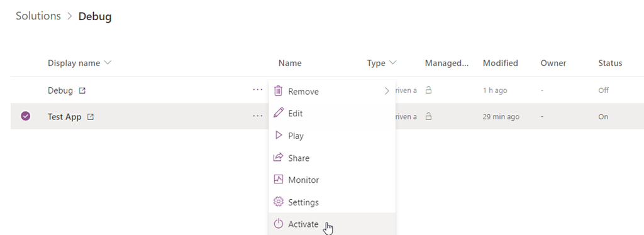Click the trash icon next to Remove
Screen dimensions: 644x235
tap(278, 91)
